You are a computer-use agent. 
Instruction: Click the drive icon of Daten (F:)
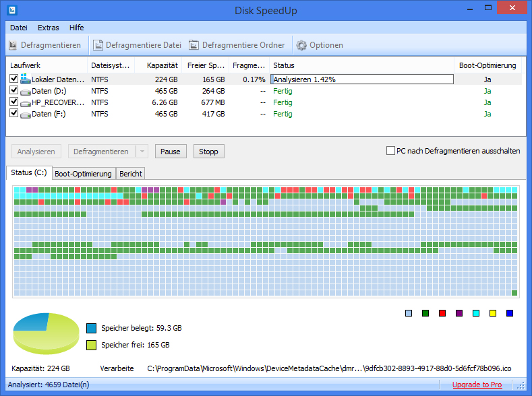(x=26, y=115)
